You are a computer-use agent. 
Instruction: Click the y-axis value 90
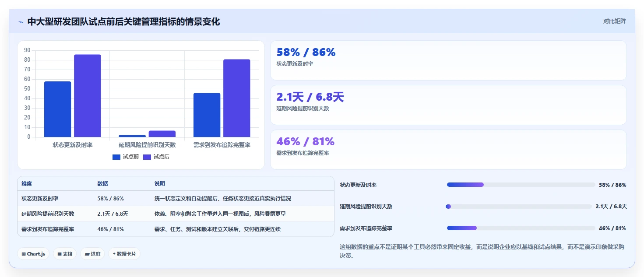tap(27, 50)
